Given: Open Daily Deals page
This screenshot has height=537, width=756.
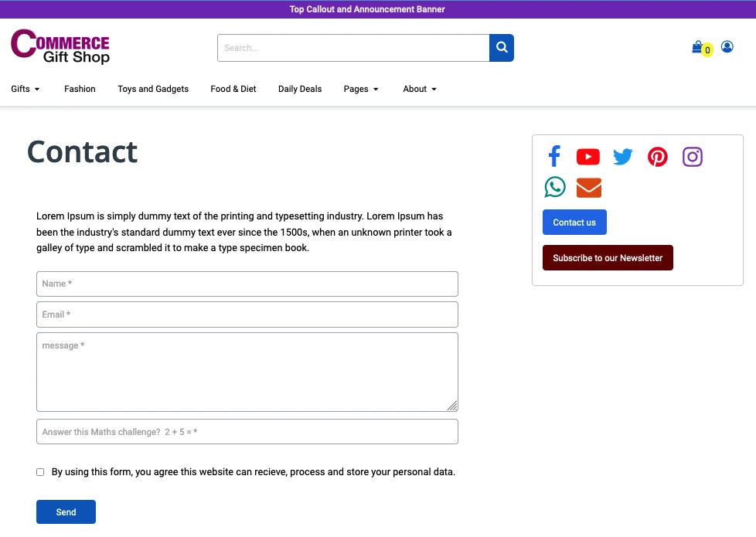Looking at the screenshot, I should [300, 89].
